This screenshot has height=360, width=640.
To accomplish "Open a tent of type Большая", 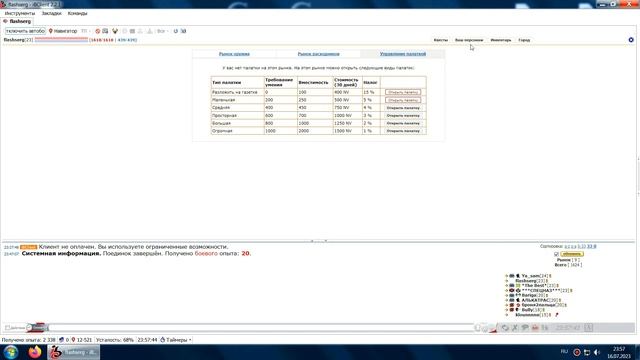I will (x=403, y=123).
